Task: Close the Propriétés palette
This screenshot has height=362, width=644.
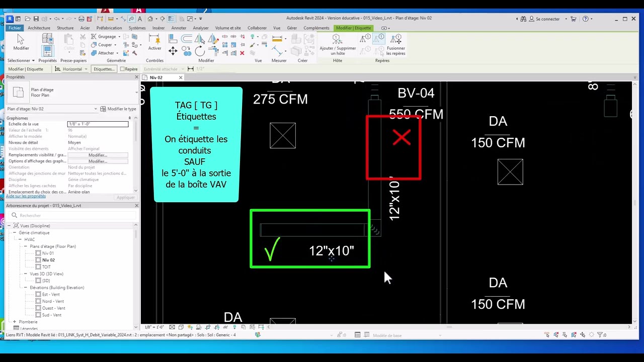Action: tap(136, 77)
